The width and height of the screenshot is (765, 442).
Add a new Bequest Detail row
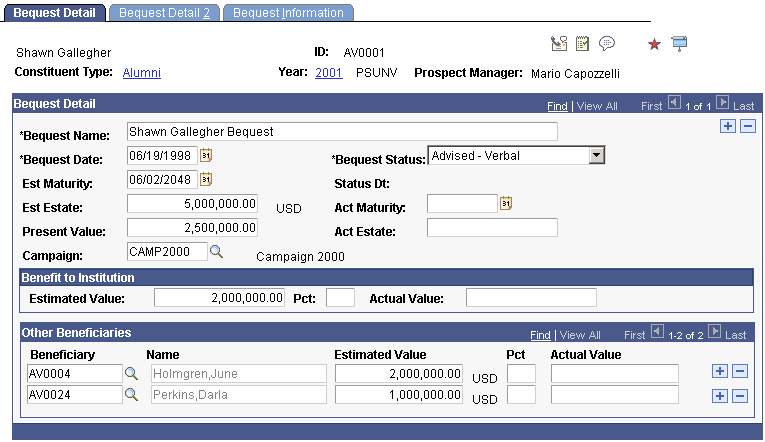pyautogui.click(x=728, y=126)
